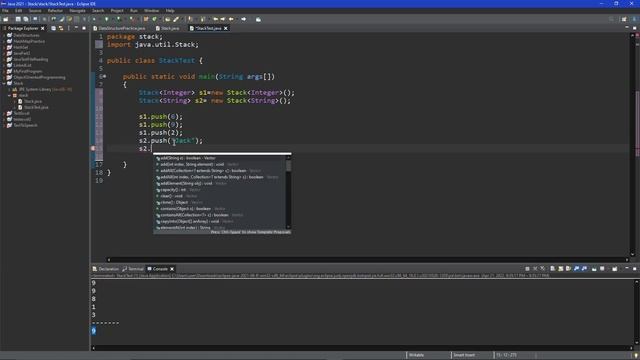Click the New Java Package toolbar icon
This screenshot has width=640, height=360.
click(x=146, y=19)
